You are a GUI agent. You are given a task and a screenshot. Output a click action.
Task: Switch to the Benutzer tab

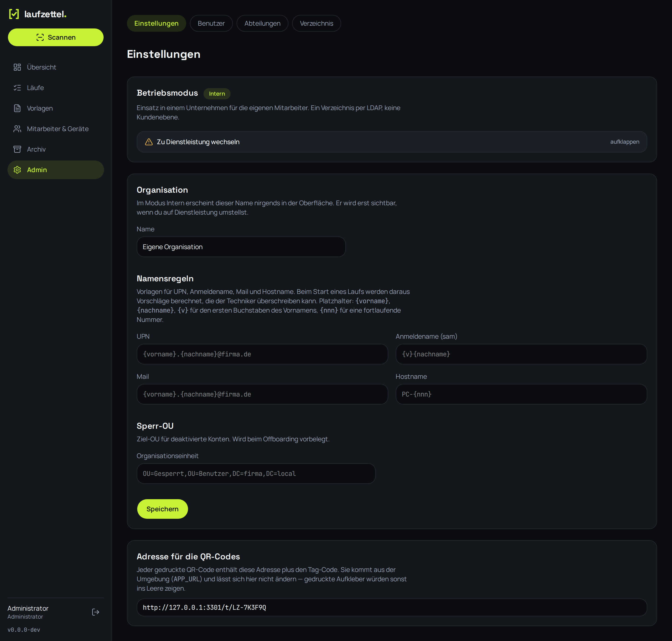click(211, 23)
